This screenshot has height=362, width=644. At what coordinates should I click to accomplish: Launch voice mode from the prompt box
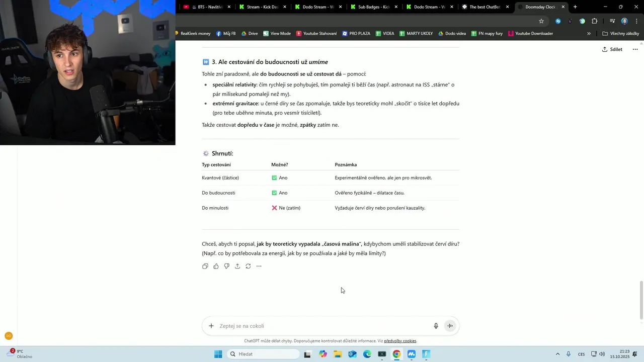point(450,326)
